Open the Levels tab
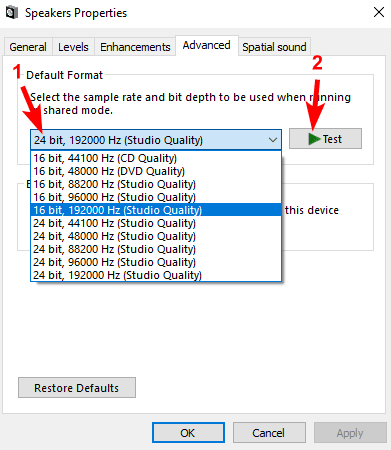 [x=73, y=47]
